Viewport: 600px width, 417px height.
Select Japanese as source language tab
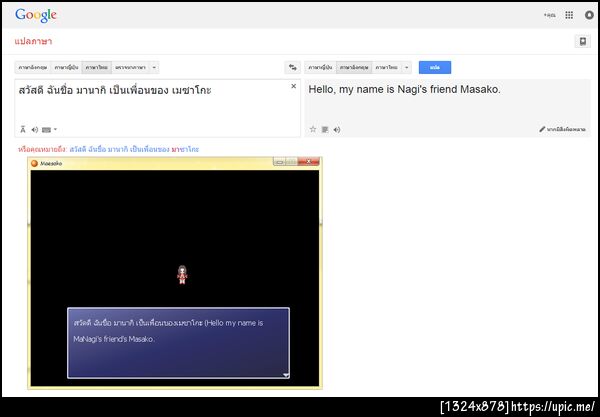tap(66, 67)
